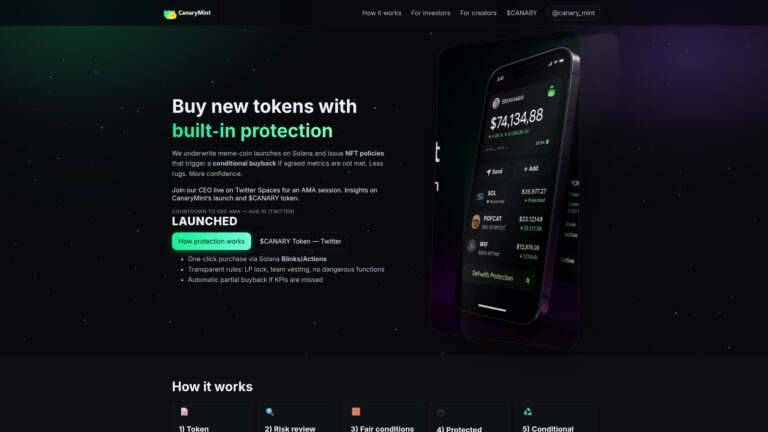Click the green How protection works button
This screenshot has width=768, height=432.
click(x=211, y=241)
